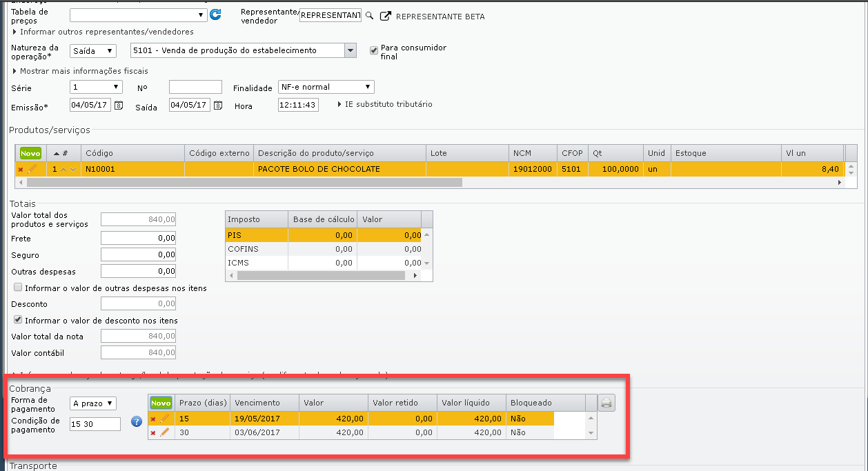Print the Cobrança installments
This screenshot has width=868, height=471.
pyautogui.click(x=606, y=403)
